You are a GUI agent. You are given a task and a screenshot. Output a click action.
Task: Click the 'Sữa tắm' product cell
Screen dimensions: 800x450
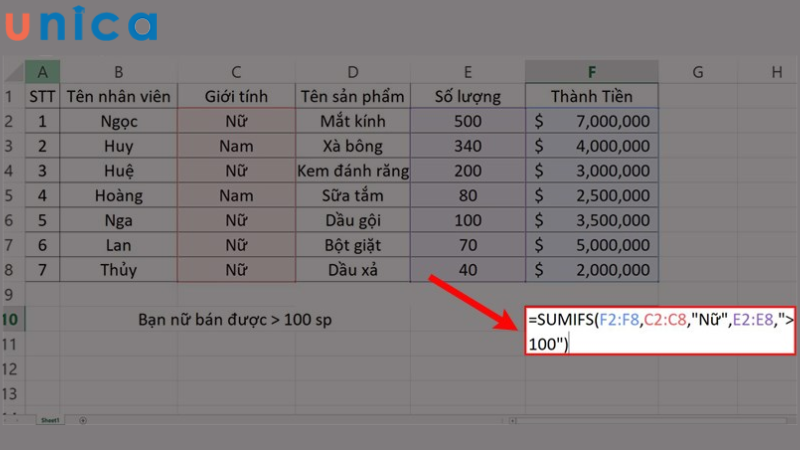(x=353, y=195)
